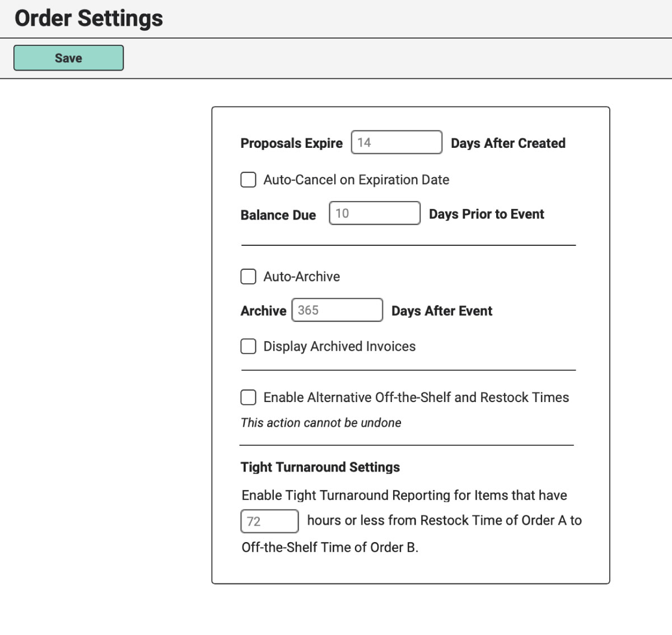Select the Balance Due days input
Viewport: 672px width, 635px height.
click(x=375, y=213)
